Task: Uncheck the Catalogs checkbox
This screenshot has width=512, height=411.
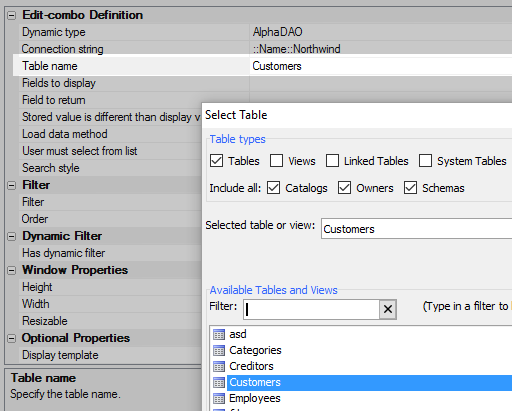Action: pos(273,188)
